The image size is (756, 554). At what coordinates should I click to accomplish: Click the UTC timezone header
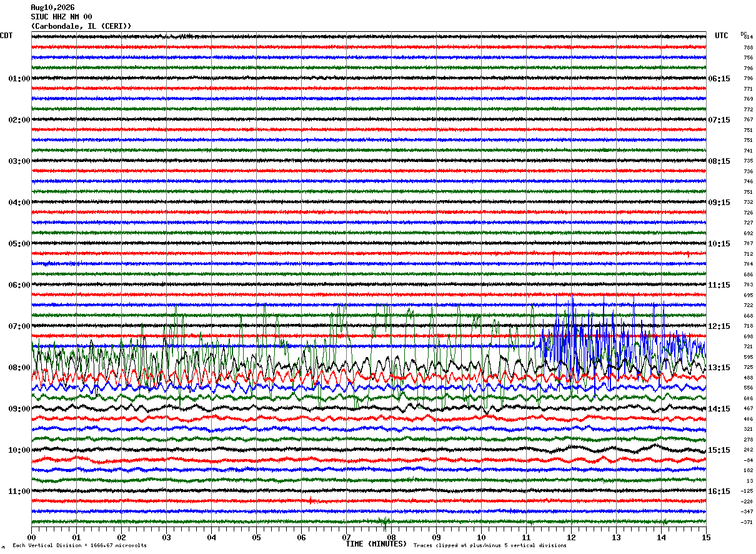[x=722, y=36]
